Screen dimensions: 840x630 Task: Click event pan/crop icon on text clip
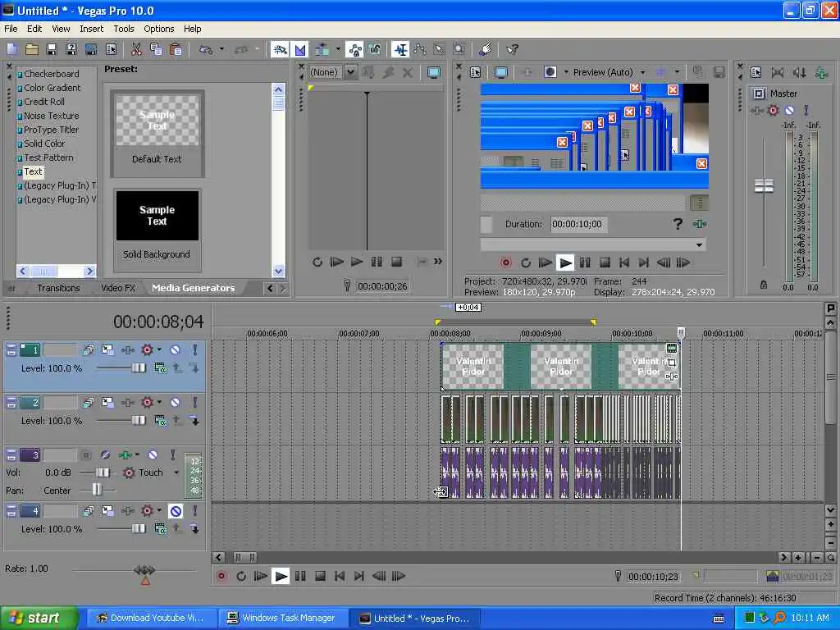pyautogui.click(x=671, y=363)
